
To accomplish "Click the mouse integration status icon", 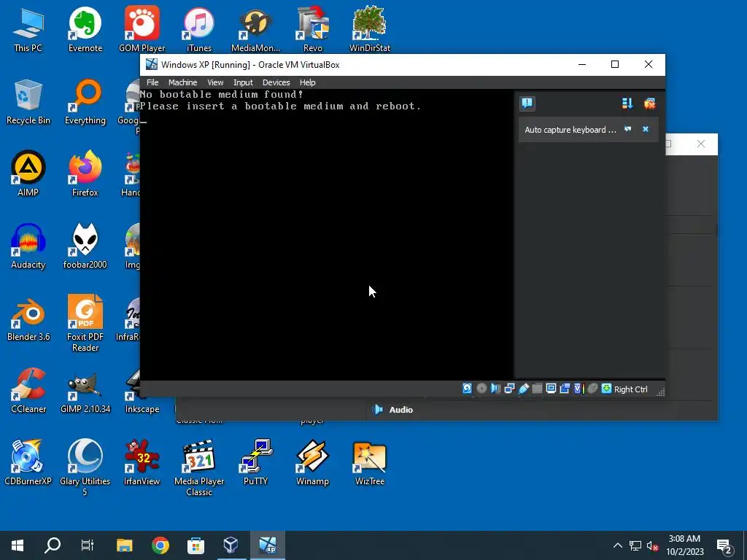I will (x=592, y=389).
